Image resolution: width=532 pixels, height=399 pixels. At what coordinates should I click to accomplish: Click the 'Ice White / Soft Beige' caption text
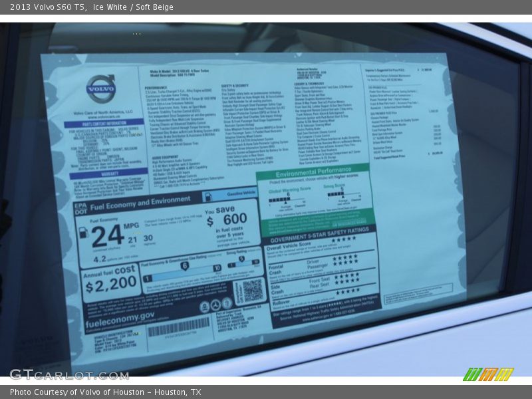pos(133,7)
